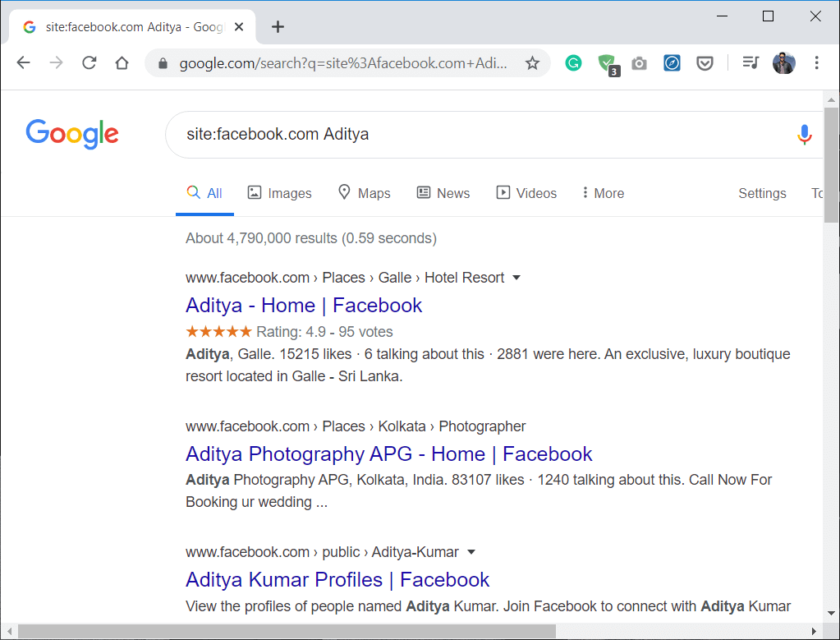Open the More search categories menu
The image size is (840, 640).
pyautogui.click(x=602, y=192)
